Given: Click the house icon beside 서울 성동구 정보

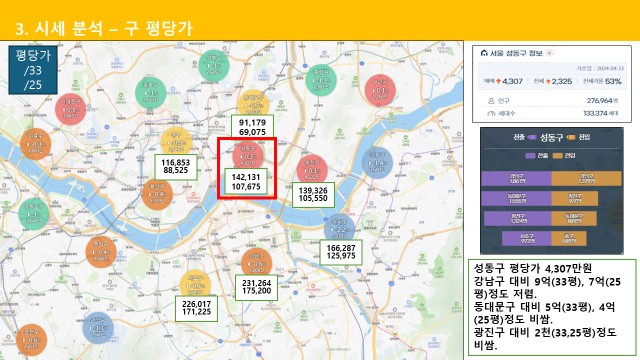Looking at the screenshot, I should pyautogui.click(x=484, y=53).
